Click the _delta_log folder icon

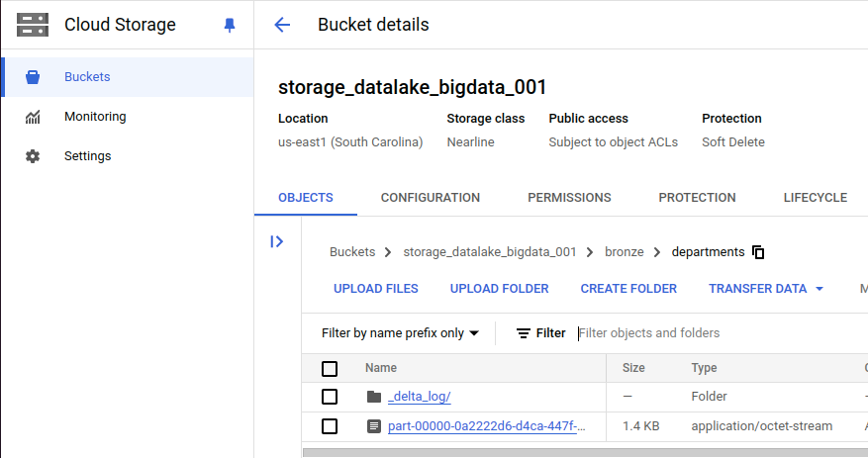[x=374, y=397]
